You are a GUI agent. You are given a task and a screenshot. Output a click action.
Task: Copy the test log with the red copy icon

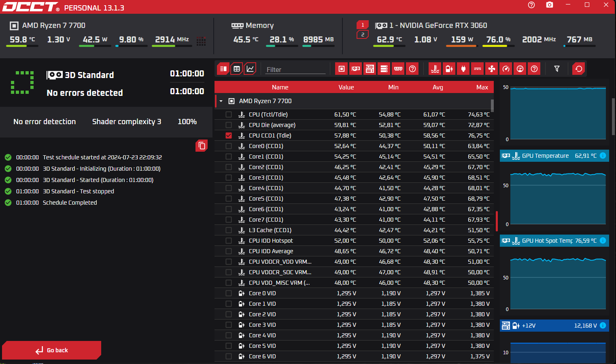pyautogui.click(x=202, y=146)
